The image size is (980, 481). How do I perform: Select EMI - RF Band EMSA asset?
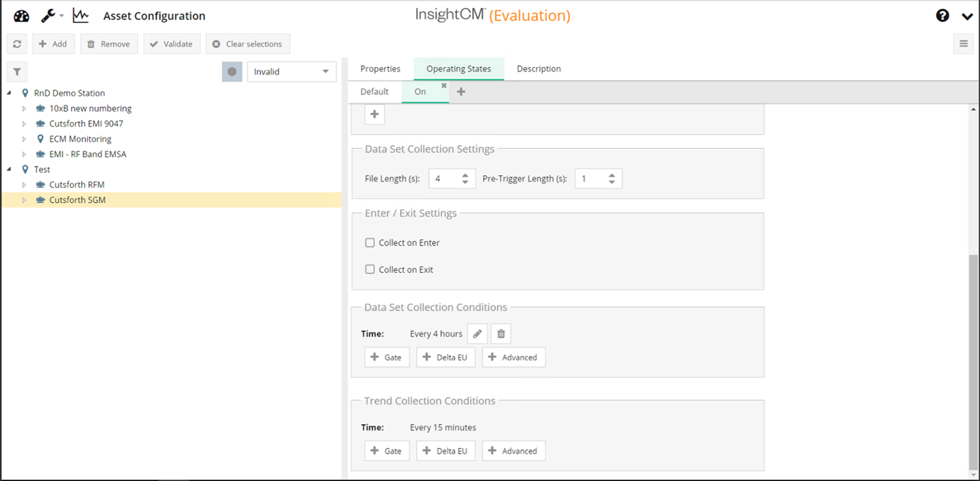pos(88,154)
